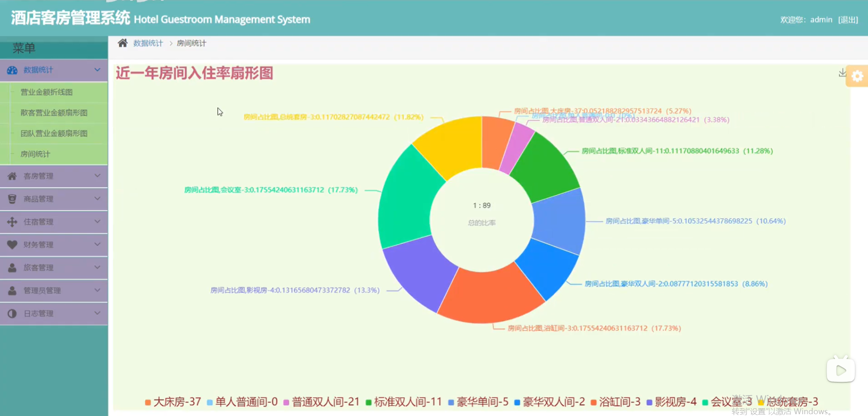
Task: Expand the 住宿管理 menu chevron
Action: click(97, 221)
